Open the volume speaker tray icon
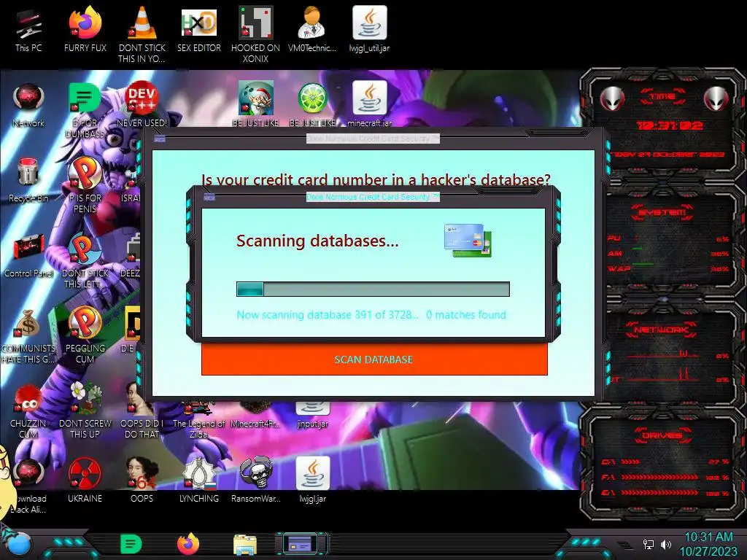Viewport: 747px width, 560px height. coord(666,544)
